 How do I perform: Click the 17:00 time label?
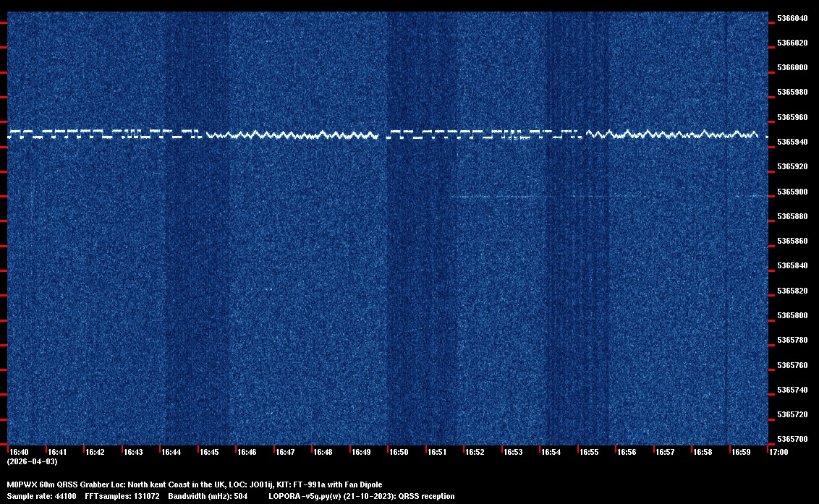pyautogui.click(x=778, y=452)
